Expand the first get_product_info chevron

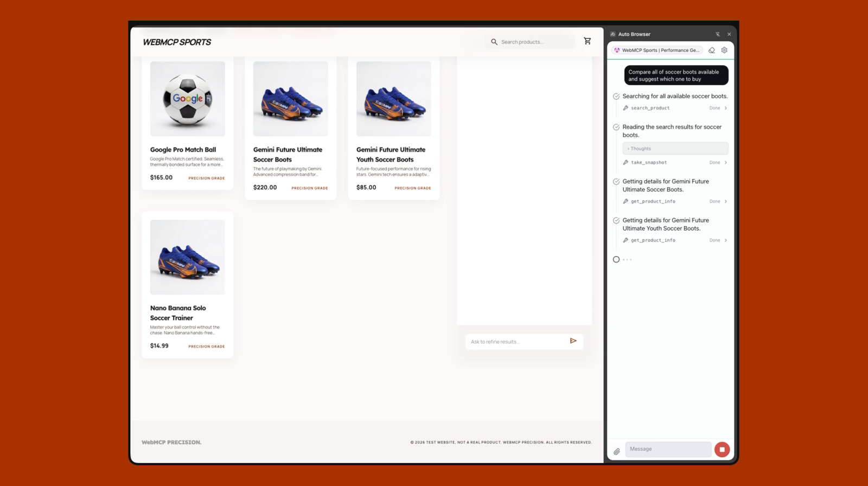coord(726,201)
